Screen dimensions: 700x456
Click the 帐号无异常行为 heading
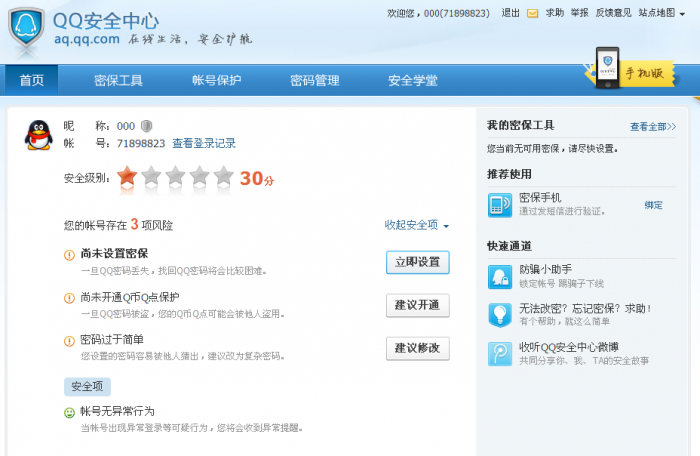[x=117, y=411]
